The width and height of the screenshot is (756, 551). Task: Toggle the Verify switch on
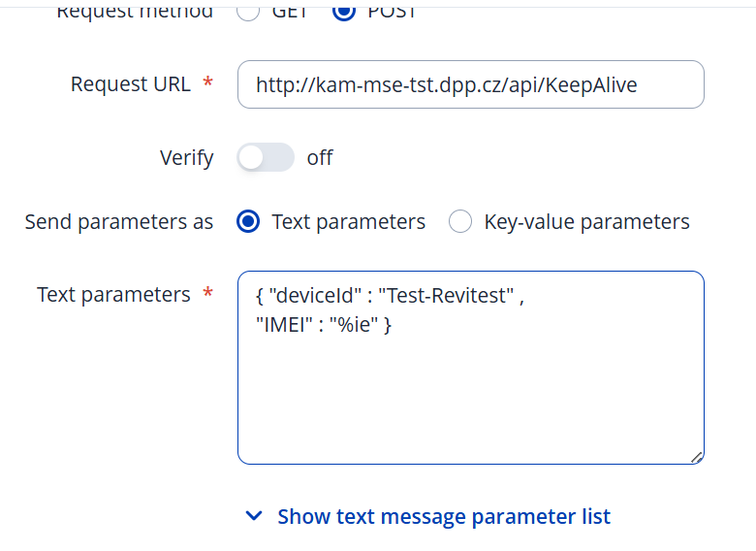click(x=265, y=158)
